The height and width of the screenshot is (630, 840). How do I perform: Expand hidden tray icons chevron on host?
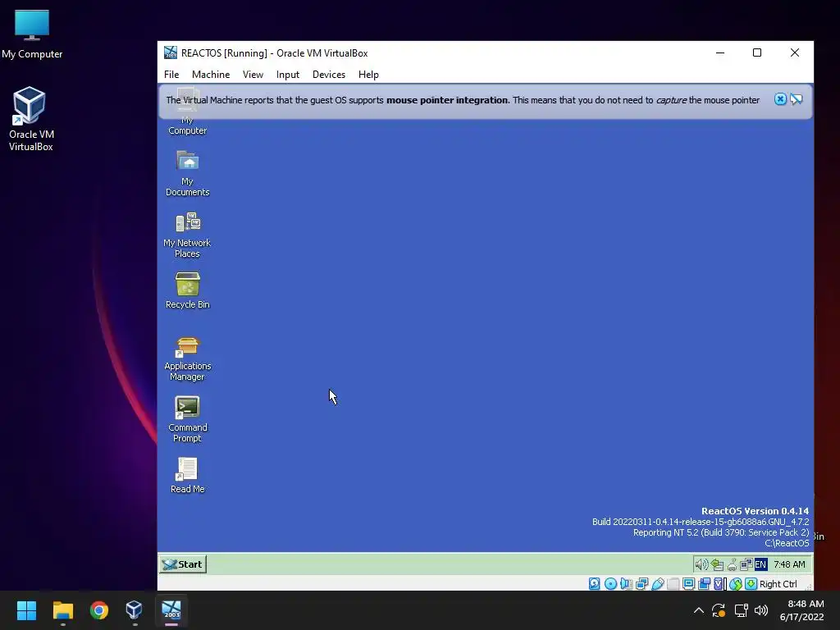pos(699,610)
